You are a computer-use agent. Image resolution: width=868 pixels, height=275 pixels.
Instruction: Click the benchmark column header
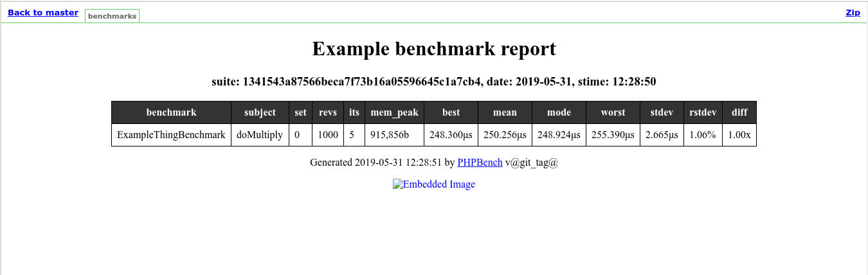(171, 112)
